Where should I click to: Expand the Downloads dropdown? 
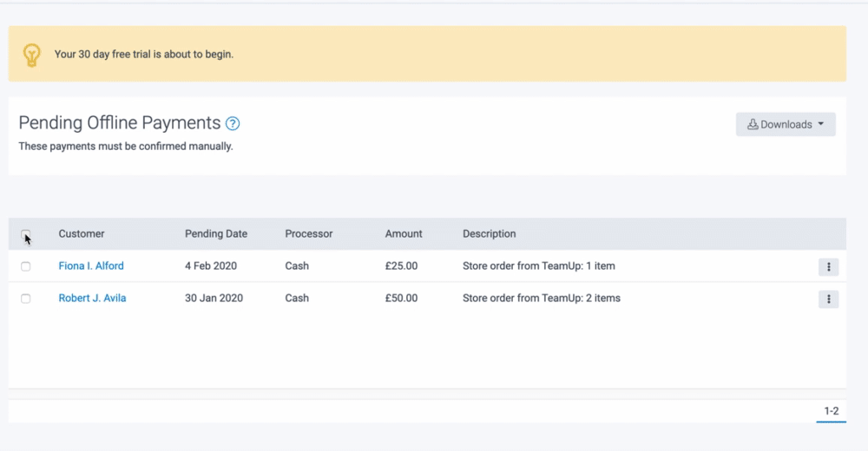(x=786, y=124)
